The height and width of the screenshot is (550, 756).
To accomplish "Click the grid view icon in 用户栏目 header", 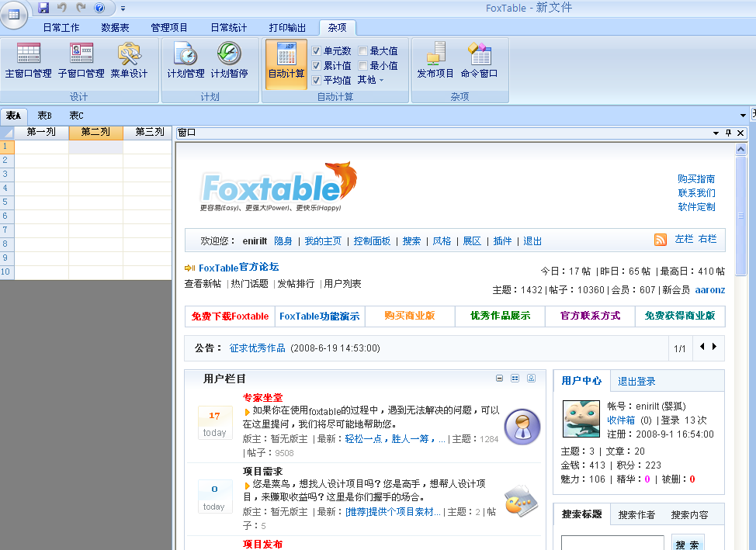I will (515, 379).
